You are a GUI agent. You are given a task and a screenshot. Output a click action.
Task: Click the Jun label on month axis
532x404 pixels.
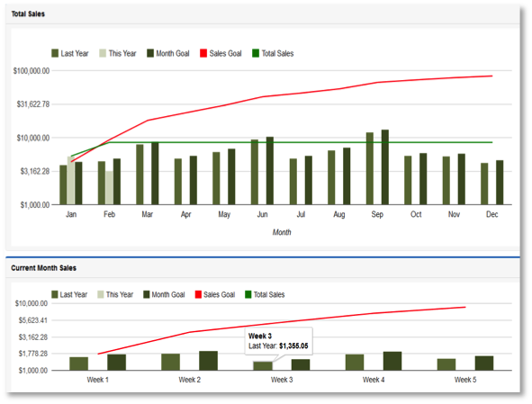point(262,214)
